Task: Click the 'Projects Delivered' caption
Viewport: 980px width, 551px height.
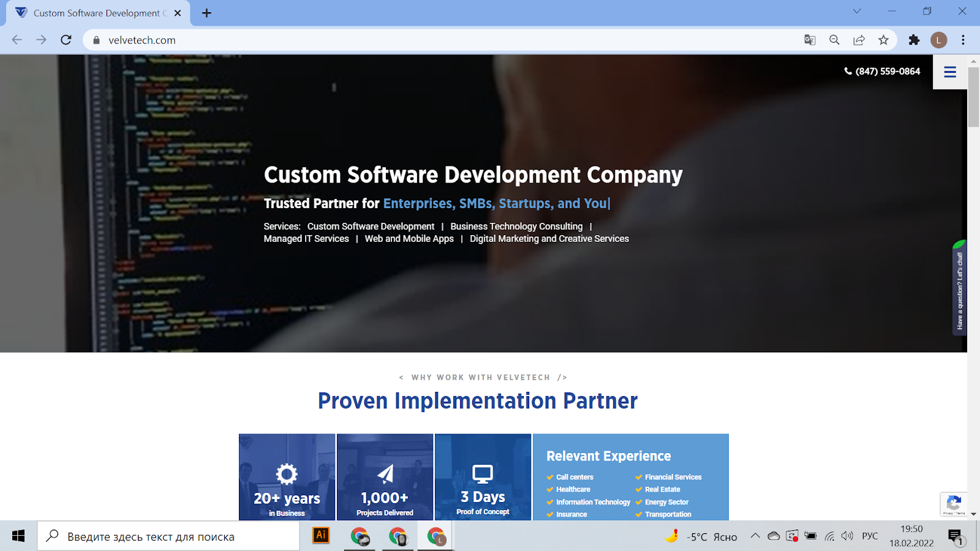Action: tap(385, 513)
